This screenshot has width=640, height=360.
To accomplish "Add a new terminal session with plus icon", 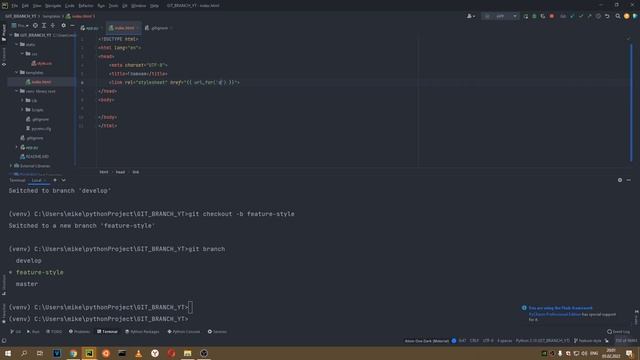I will tap(55, 180).
